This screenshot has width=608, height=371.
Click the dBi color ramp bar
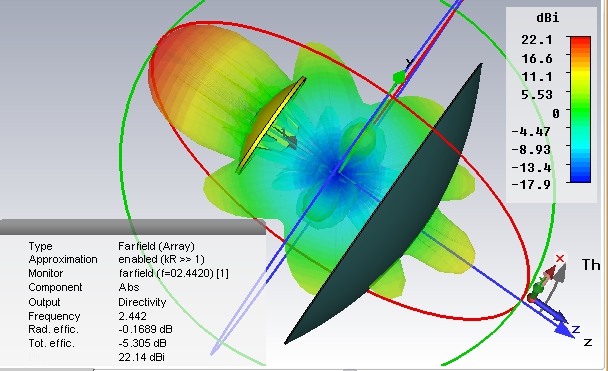pyautogui.click(x=580, y=109)
